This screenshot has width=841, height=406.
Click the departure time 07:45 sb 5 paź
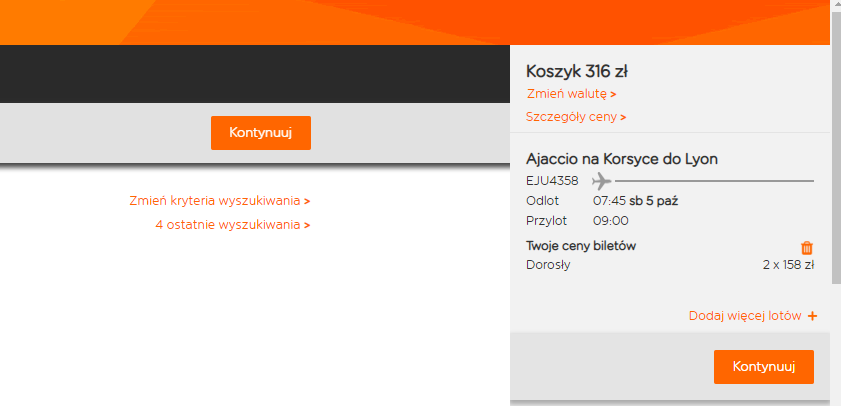[635, 201]
